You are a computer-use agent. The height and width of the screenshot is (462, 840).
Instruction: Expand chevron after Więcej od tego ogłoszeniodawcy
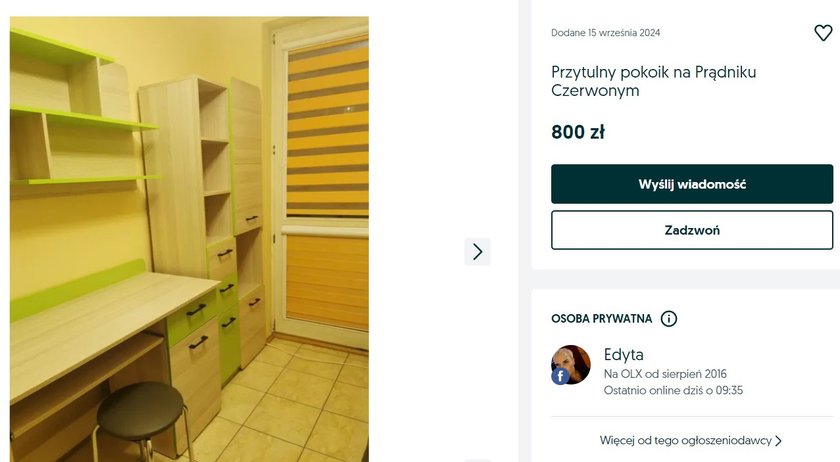click(x=778, y=441)
